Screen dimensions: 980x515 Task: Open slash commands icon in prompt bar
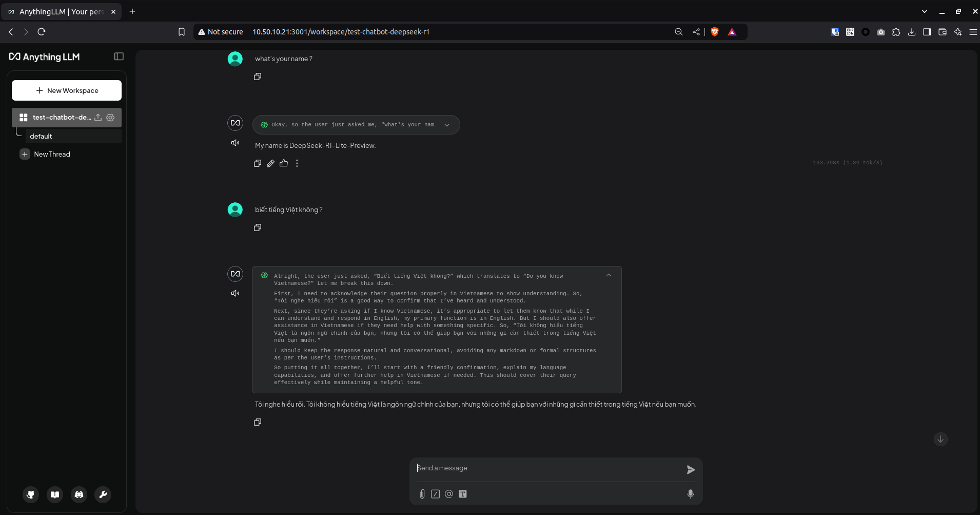coord(435,494)
